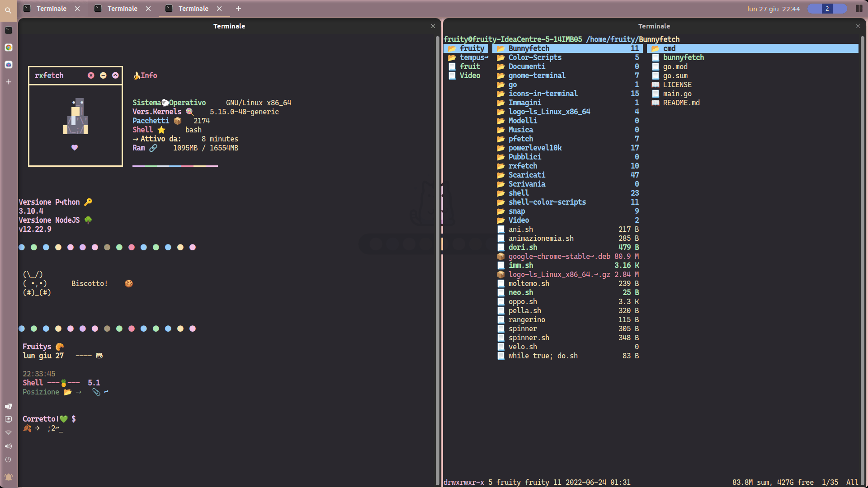Viewport: 868px width, 488px height.
Task: Switch to the first Terminale tab
Action: point(51,8)
